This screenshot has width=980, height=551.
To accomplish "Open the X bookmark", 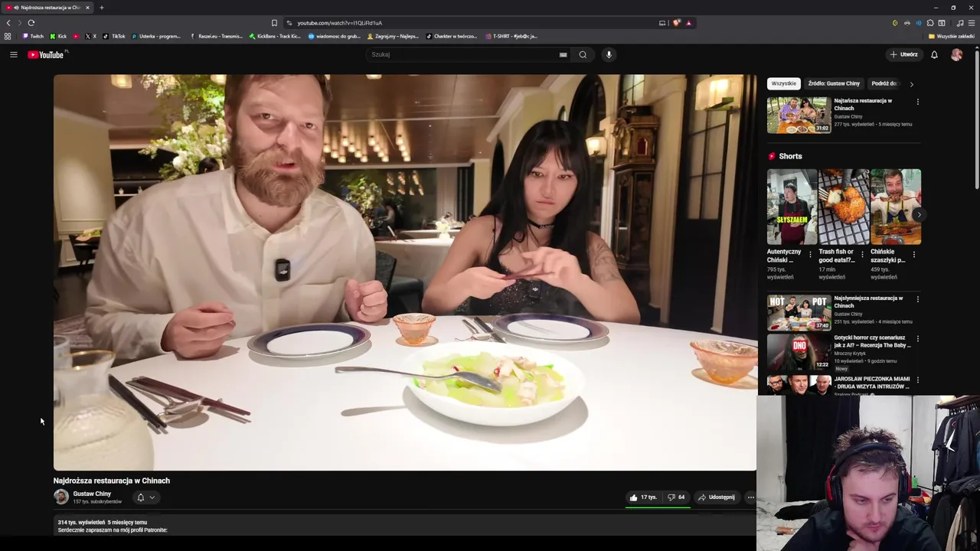I will click(x=90, y=36).
